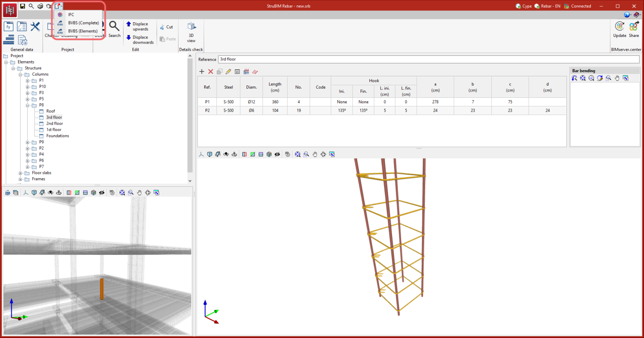Click the Update BIMserver.center icon
Image resolution: width=644 pixels, height=338 pixels.
pos(620,29)
